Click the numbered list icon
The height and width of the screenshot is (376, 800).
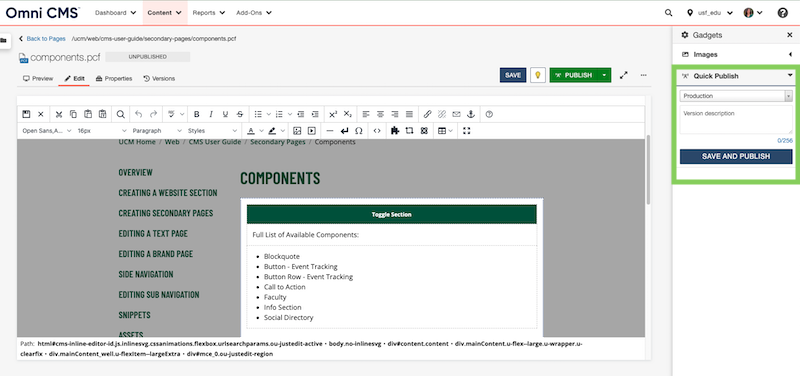(x=279, y=114)
